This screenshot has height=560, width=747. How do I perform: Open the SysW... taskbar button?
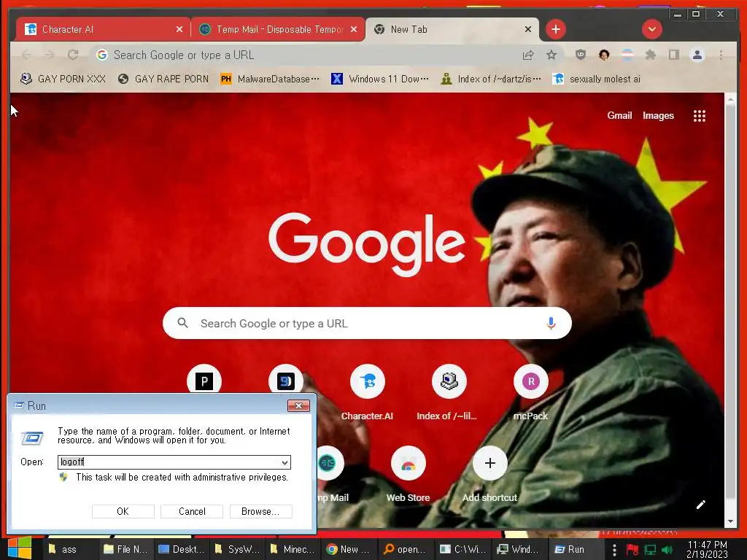237,550
